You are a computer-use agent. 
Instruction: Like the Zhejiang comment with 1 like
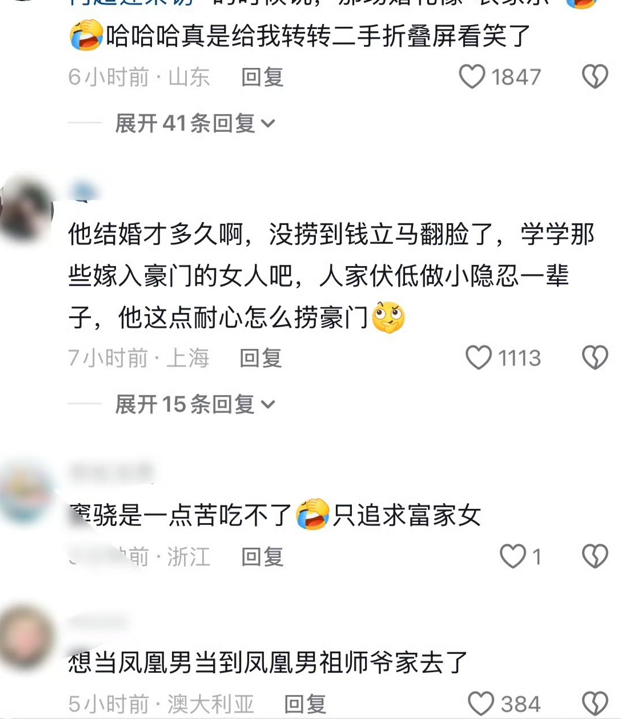pos(512,556)
